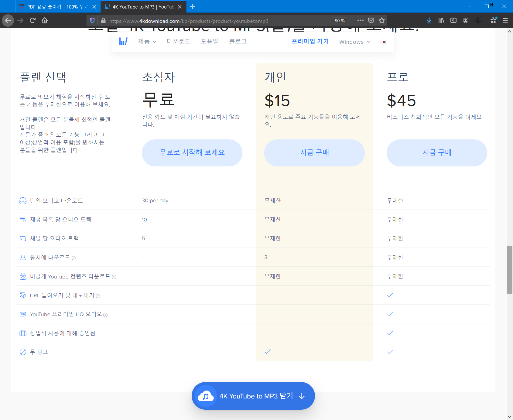Show site security padlock info
The image size is (513, 420).
[x=103, y=21]
